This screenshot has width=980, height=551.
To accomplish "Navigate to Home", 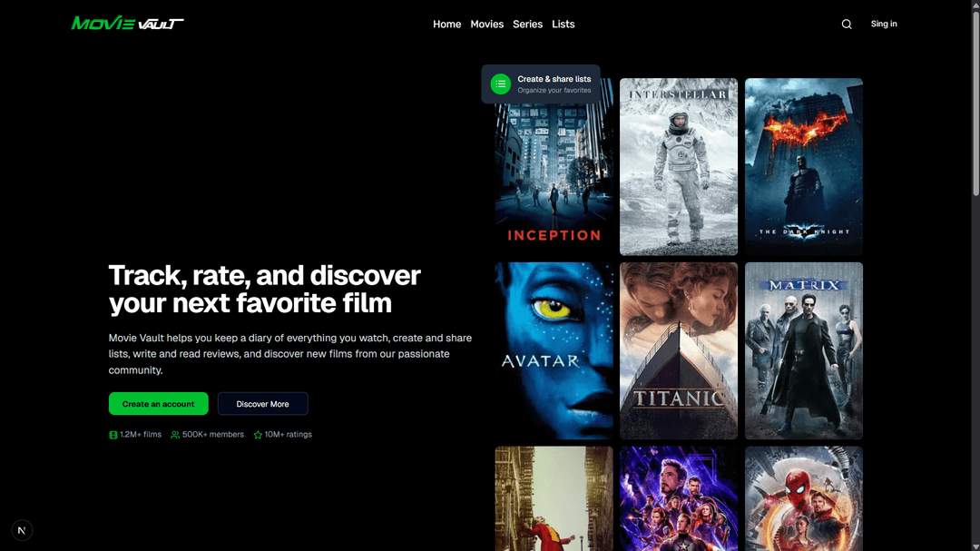I will point(446,24).
